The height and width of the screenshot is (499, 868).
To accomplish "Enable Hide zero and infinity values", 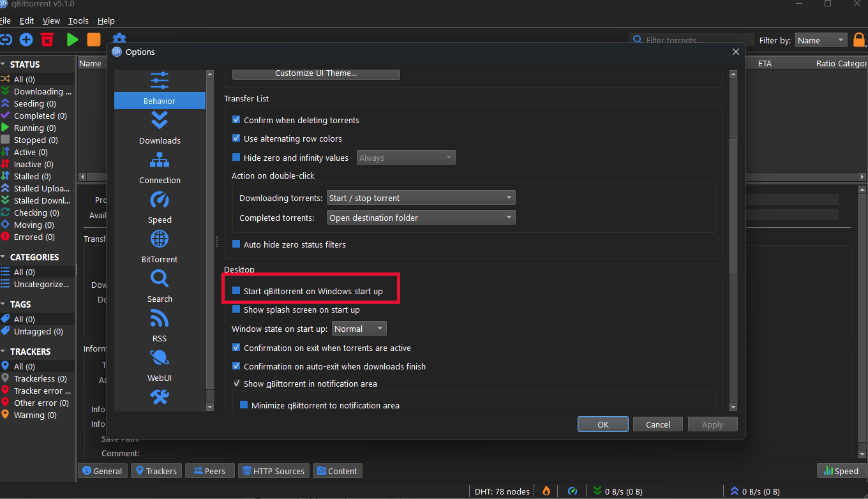I will 236,158.
